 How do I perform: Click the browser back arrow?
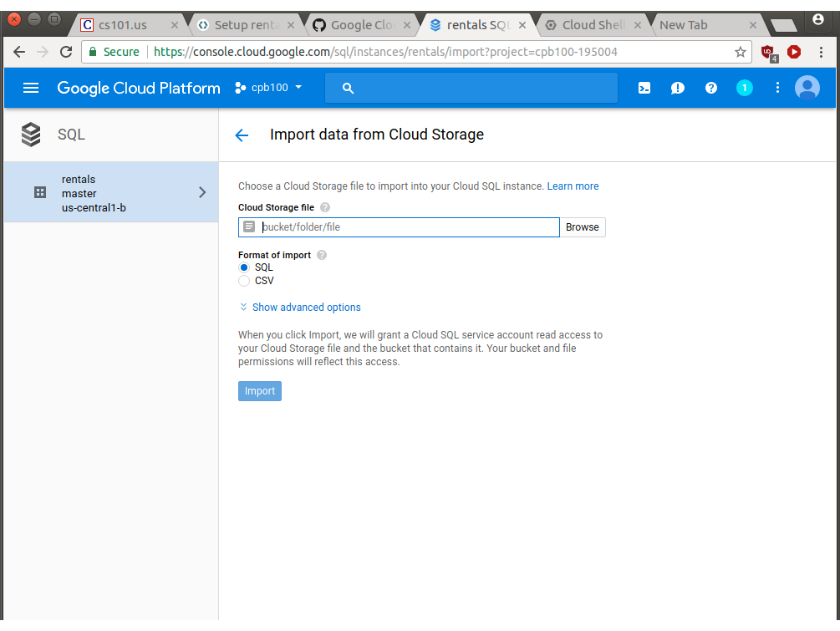coord(19,52)
